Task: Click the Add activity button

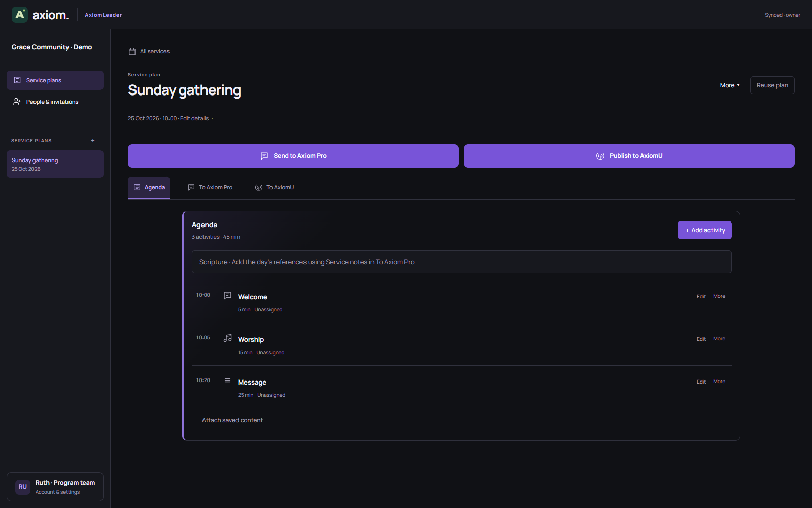Action: click(x=704, y=230)
